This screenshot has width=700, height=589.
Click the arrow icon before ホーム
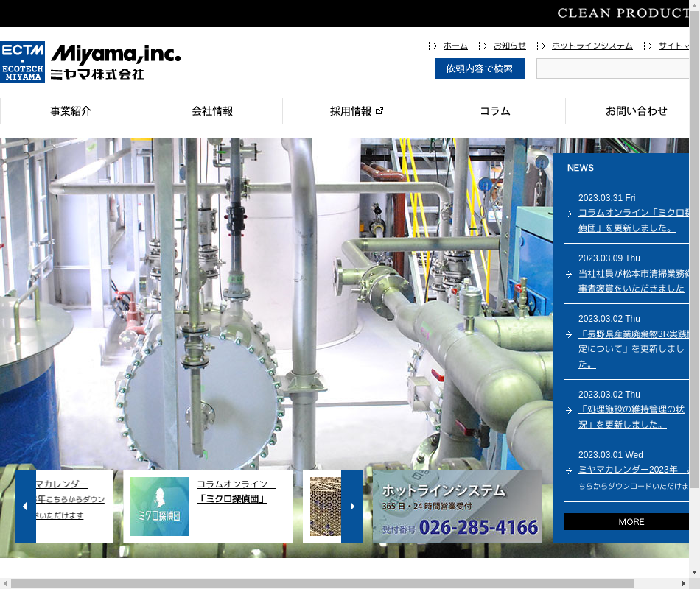pyautogui.click(x=433, y=46)
